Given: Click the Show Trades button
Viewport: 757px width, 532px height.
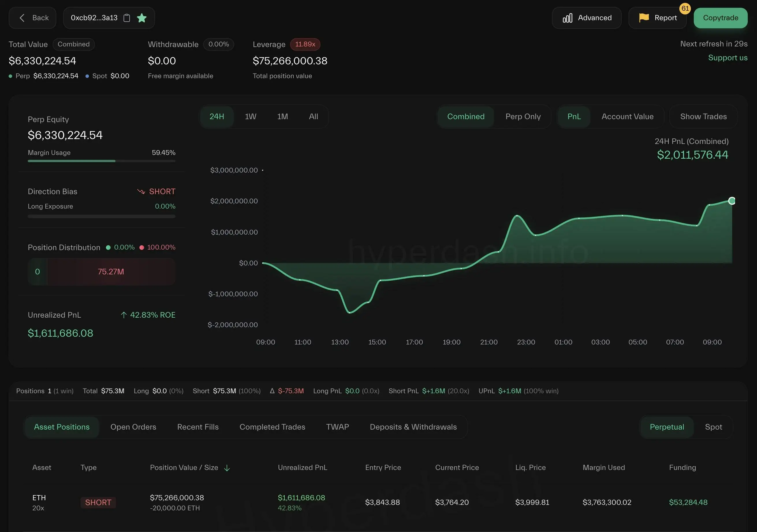Looking at the screenshot, I should click(x=703, y=116).
